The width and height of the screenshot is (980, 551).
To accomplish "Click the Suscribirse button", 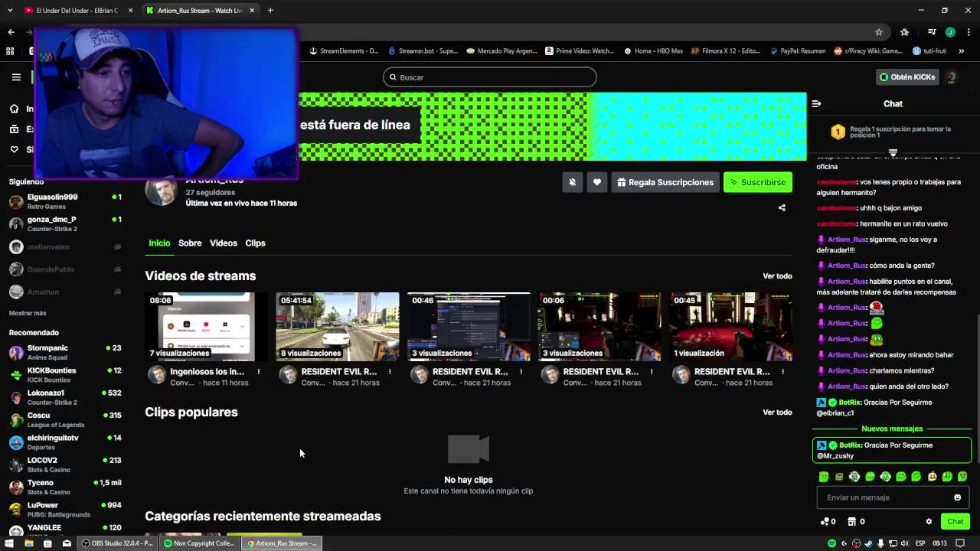I will click(758, 182).
